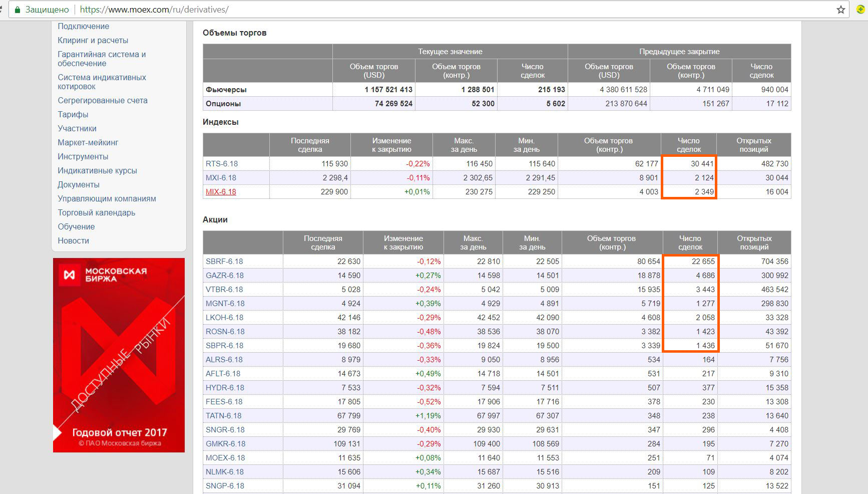Screen dimensions: 868x494
Task: Go to Маркет-мейкинг page
Action: pos(88,142)
